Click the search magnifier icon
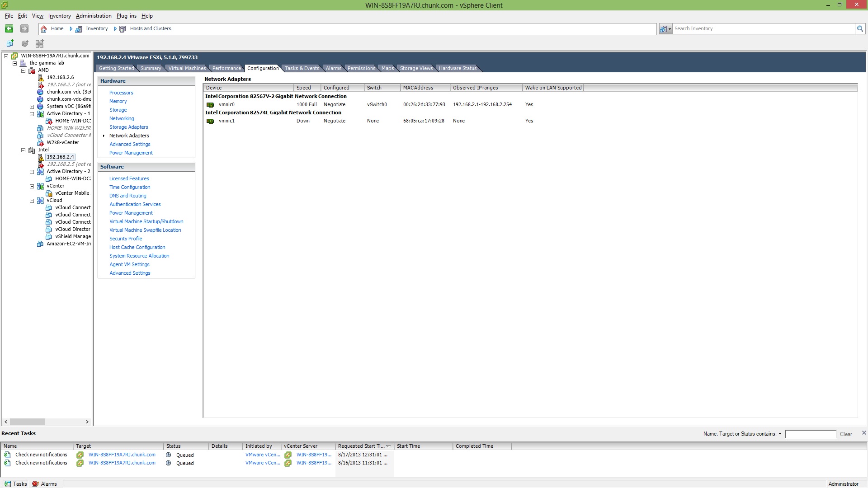868x488 pixels. (859, 29)
